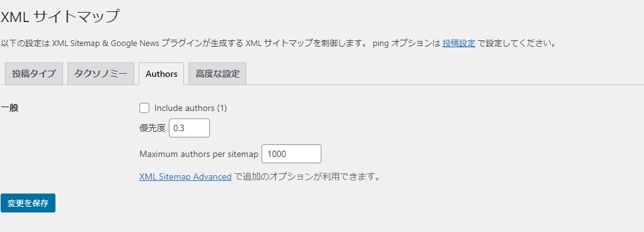
Task: Click the 優先度 field label
Action: click(152, 128)
